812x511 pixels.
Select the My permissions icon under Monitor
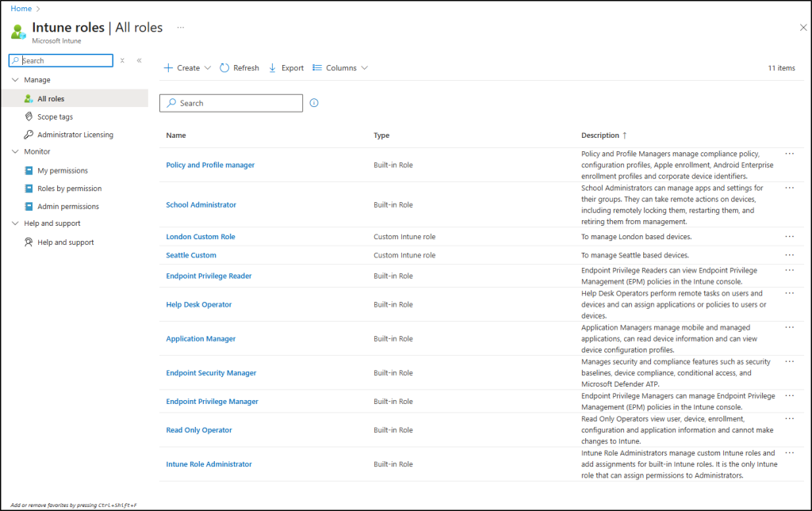click(x=28, y=170)
